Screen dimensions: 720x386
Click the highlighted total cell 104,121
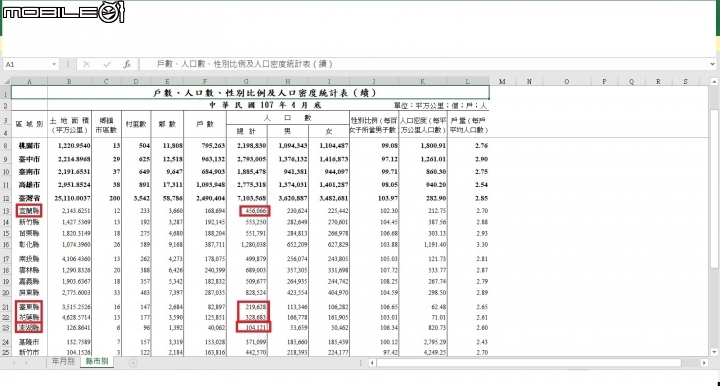coord(253,327)
